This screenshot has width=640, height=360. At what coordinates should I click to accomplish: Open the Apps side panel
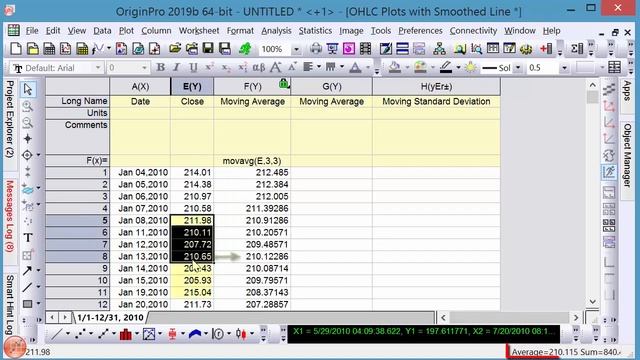click(x=627, y=91)
